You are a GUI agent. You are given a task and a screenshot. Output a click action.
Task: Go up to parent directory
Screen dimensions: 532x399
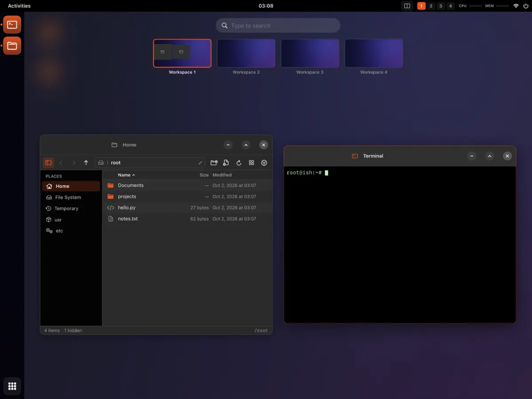[86, 163]
